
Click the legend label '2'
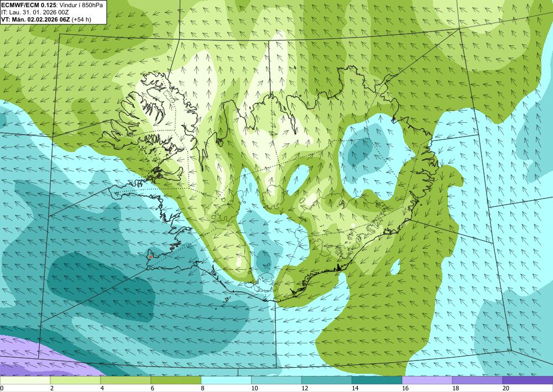click(52, 389)
